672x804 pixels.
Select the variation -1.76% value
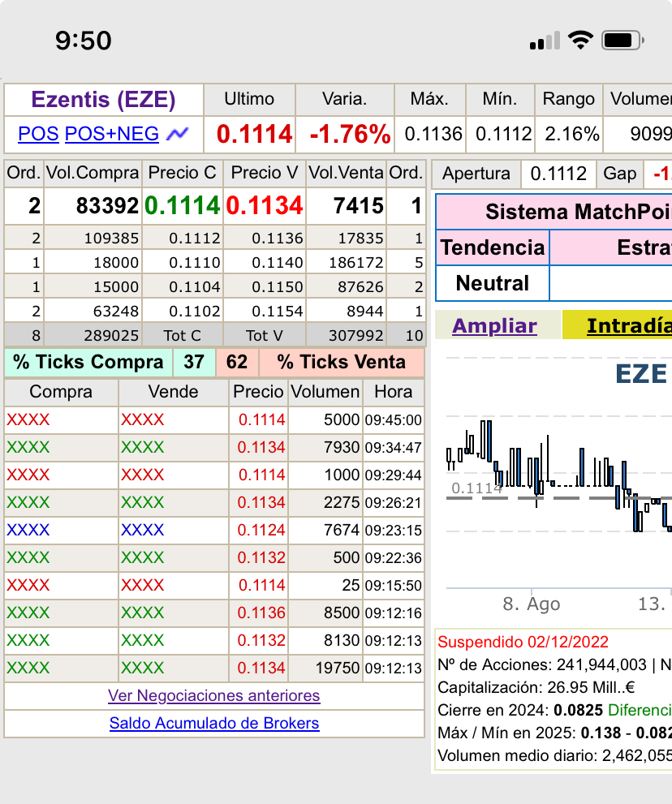coord(351,135)
